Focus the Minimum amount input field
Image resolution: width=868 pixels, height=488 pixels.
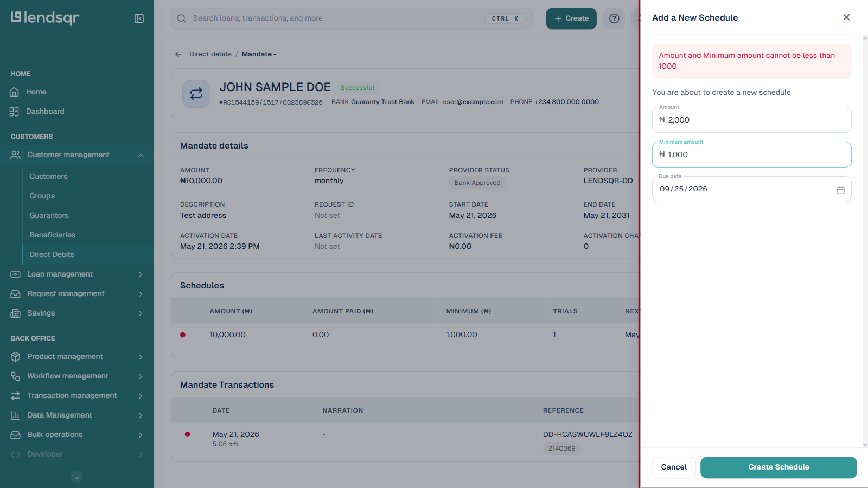[752, 155]
